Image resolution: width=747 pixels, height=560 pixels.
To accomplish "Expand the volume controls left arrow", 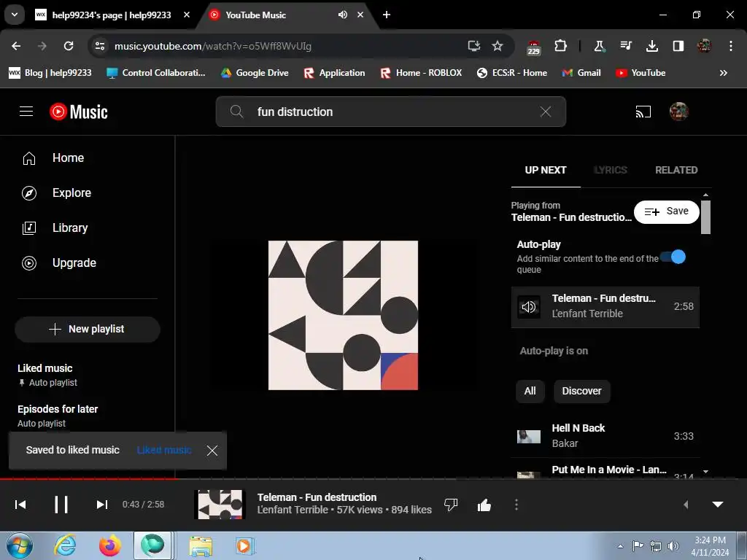I will (x=686, y=505).
